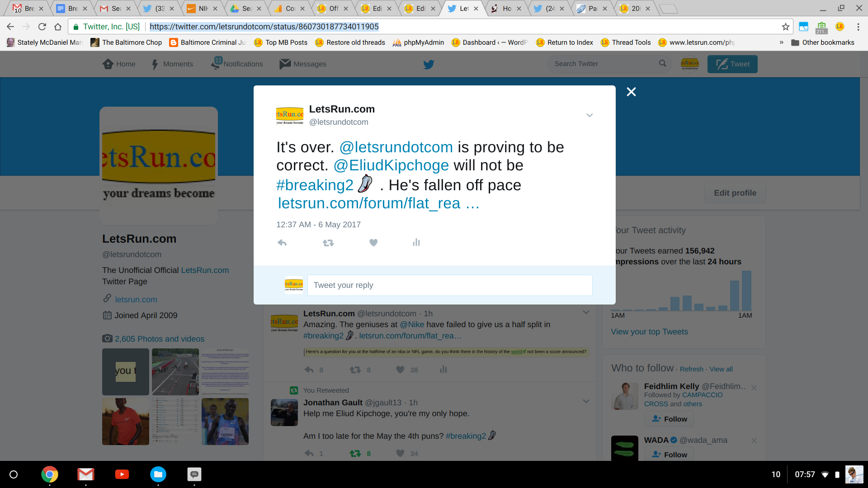868x488 pixels.
Task: Open Chrome three-dot menu
Action: pos(858,27)
